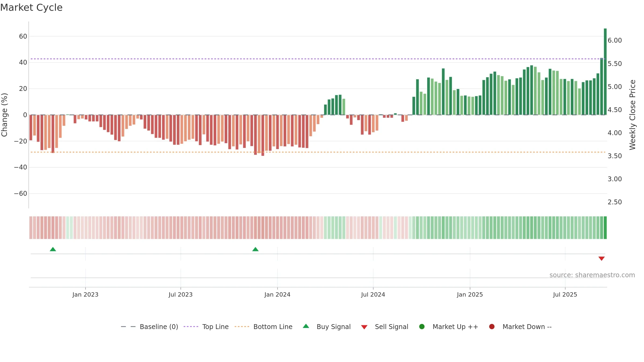This screenshot has width=644, height=362.
Task: Click the Market Cycle chart title
Action: (x=31, y=8)
